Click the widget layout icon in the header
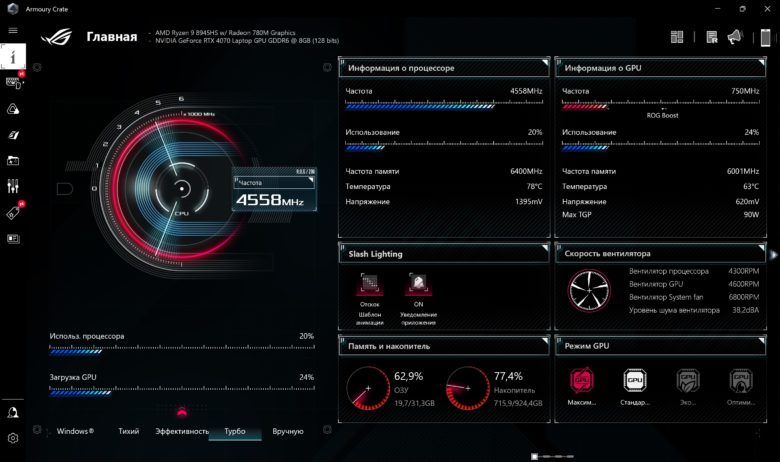 point(677,37)
